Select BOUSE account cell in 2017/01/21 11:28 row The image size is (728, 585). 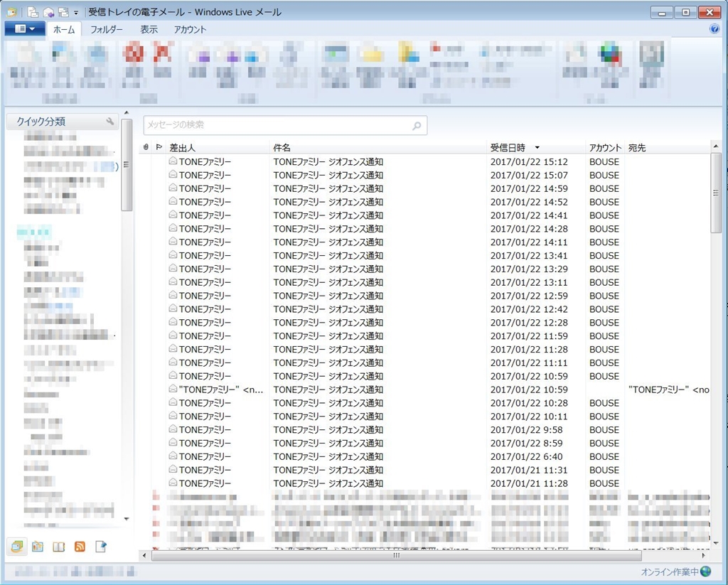(x=604, y=484)
